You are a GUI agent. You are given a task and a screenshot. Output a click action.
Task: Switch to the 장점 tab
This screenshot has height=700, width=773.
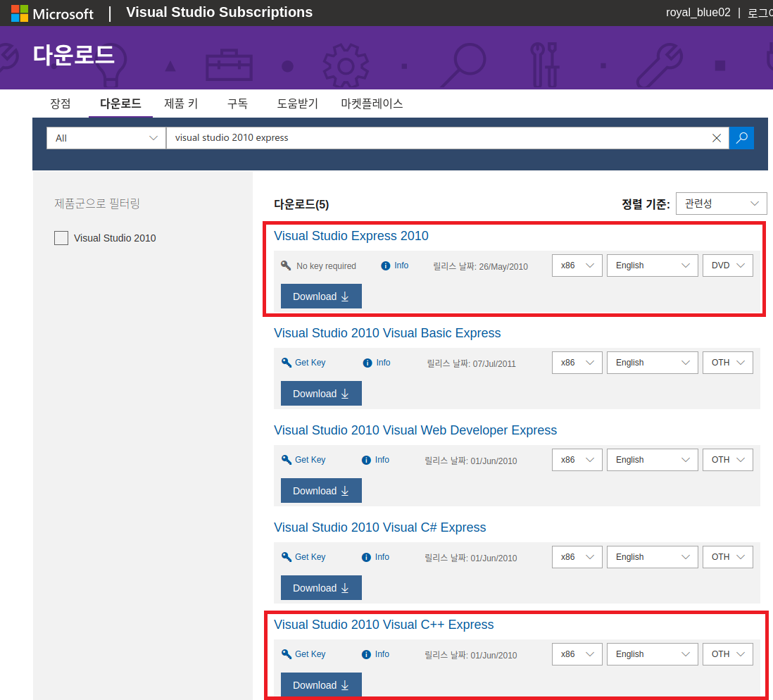(60, 104)
